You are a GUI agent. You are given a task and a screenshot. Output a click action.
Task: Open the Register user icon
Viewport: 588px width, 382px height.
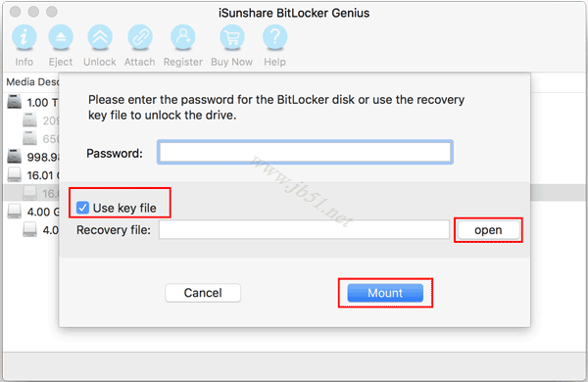tap(183, 37)
